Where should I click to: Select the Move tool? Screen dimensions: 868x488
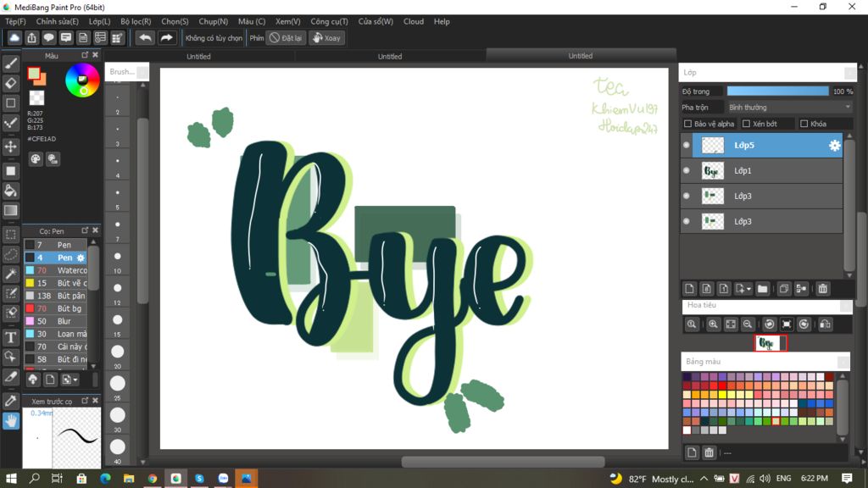click(x=10, y=147)
